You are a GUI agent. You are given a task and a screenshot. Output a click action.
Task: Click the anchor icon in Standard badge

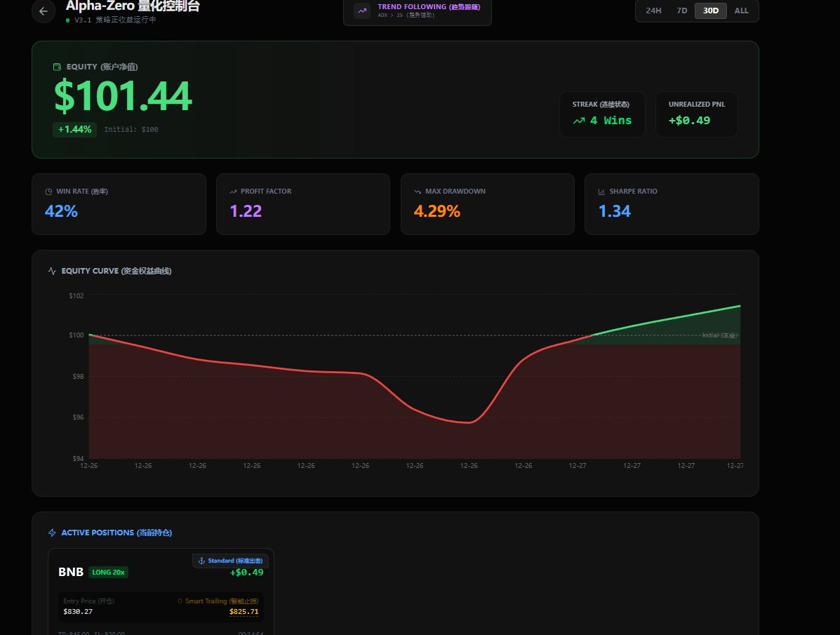(202, 561)
